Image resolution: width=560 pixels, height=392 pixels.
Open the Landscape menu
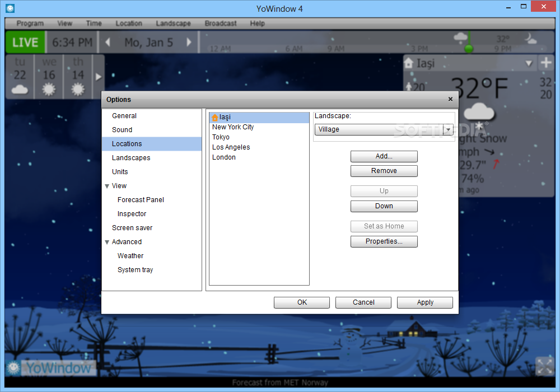[x=173, y=23]
